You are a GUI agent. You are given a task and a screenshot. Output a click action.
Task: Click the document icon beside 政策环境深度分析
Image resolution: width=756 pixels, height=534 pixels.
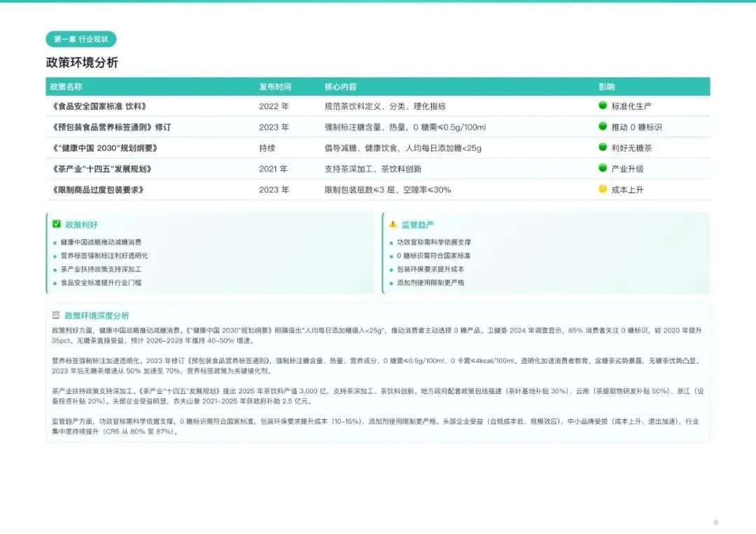pyautogui.click(x=56, y=315)
